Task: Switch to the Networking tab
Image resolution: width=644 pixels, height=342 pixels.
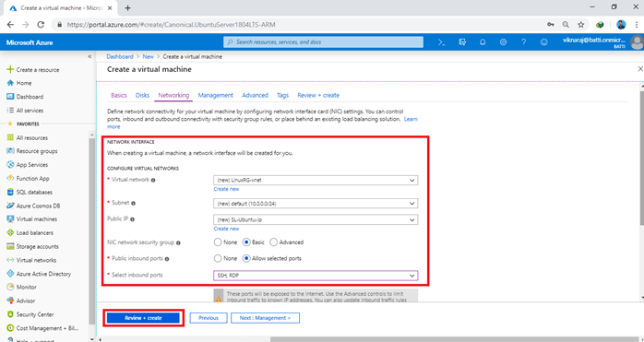Action: pyautogui.click(x=173, y=95)
